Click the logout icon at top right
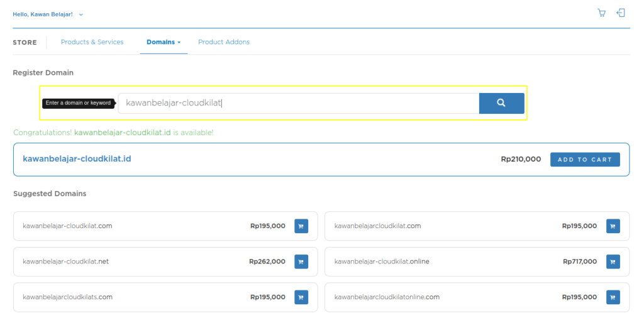This screenshot has height=313, width=644. coord(621,13)
